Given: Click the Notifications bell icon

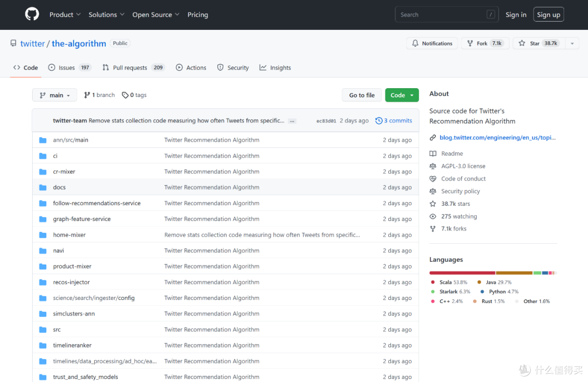Looking at the screenshot, I should (415, 43).
